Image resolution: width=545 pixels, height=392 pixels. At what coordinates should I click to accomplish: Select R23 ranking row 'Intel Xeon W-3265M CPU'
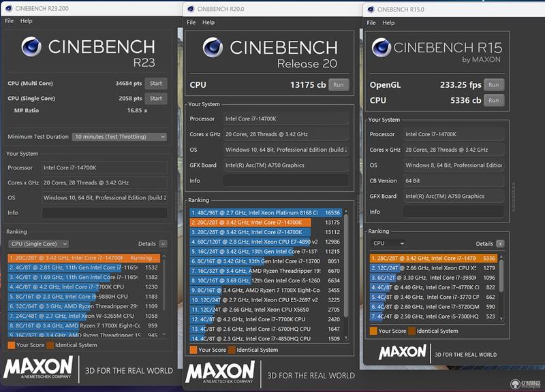(x=84, y=316)
